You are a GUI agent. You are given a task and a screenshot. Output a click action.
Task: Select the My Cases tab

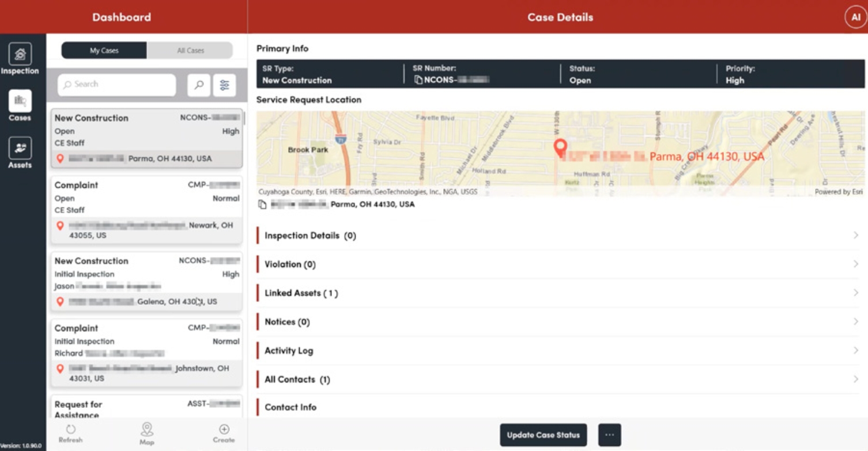click(104, 50)
